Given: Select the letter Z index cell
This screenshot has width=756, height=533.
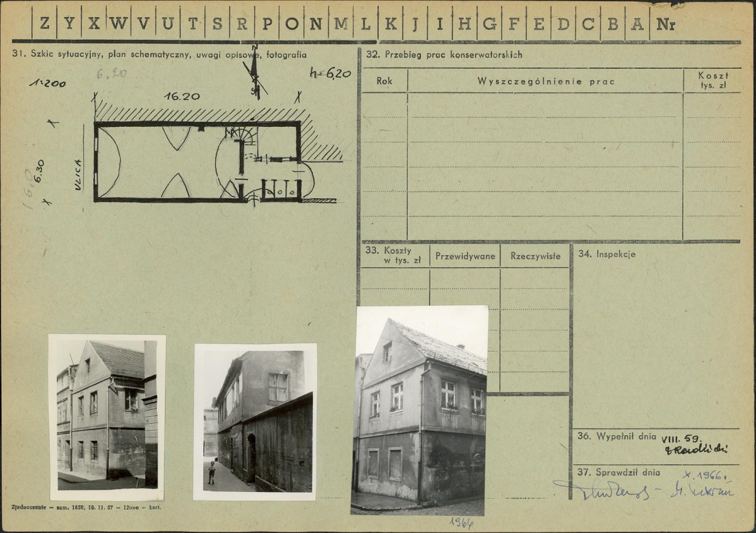Looking at the screenshot, I should click(44, 24).
